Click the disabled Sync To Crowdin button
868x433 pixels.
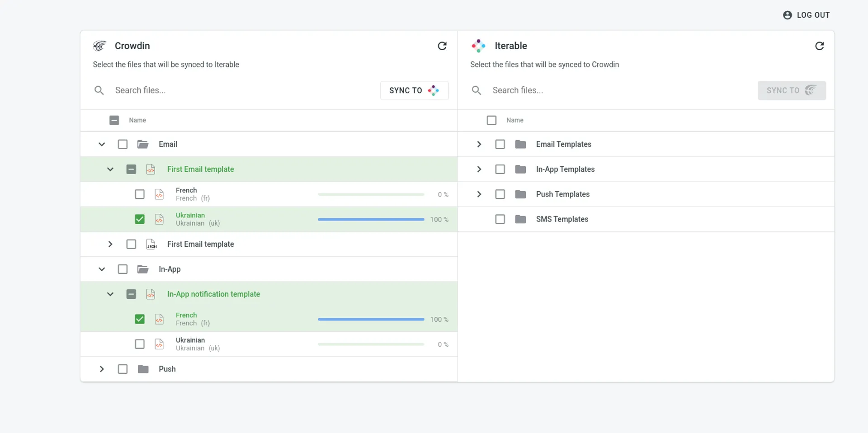click(x=792, y=90)
